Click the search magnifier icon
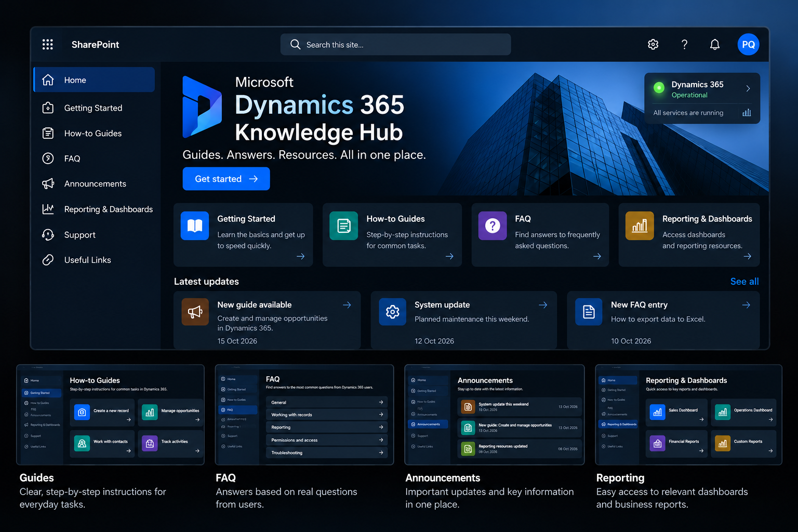The image size is (798, 532). click(295, 45)
